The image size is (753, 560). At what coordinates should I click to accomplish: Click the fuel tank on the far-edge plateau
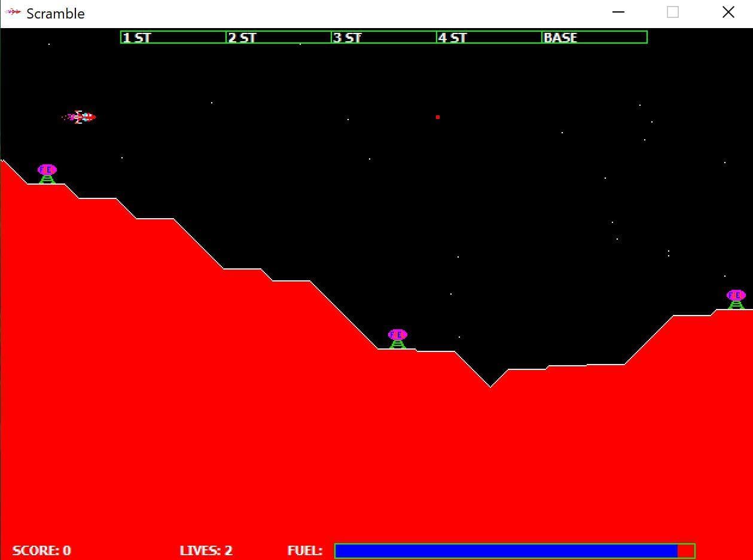pyautogui.click(x=736, y=299)
